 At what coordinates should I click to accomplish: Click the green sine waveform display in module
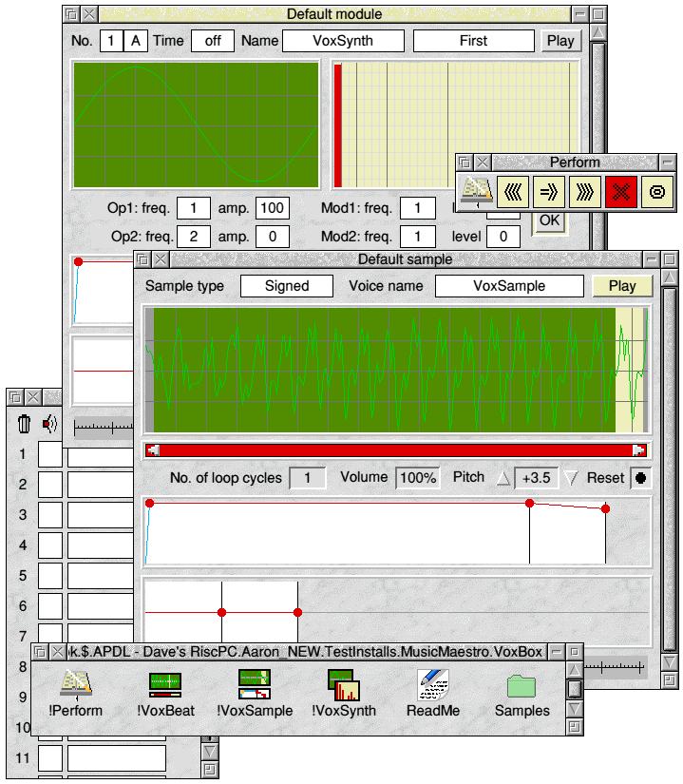[196, 125]
